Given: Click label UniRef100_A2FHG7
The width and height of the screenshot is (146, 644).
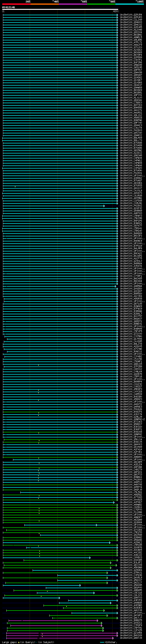Looking at the screenshot, I should (131, 502).
